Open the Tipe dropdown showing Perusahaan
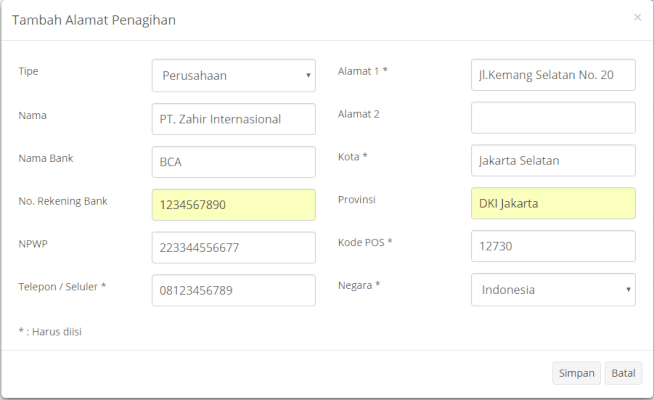The height and width of the screenshot is (400, 654). pyautogui.click(x=233, y=76)
